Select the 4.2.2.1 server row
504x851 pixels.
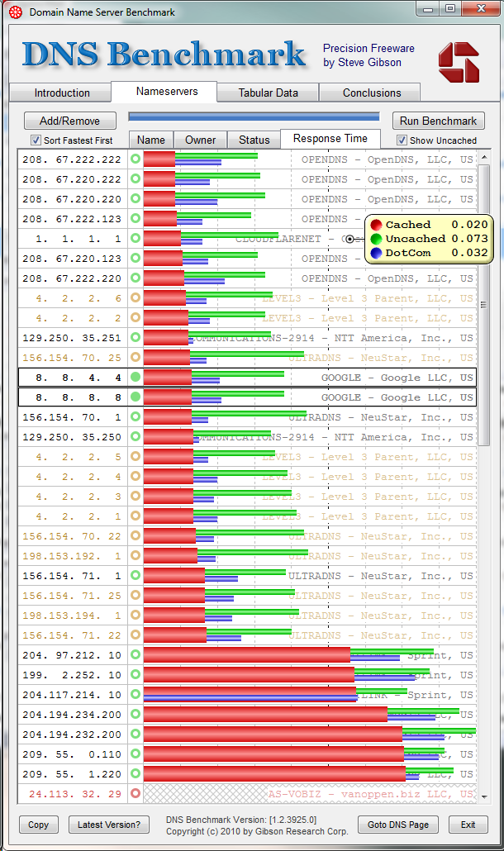point(247,516)
